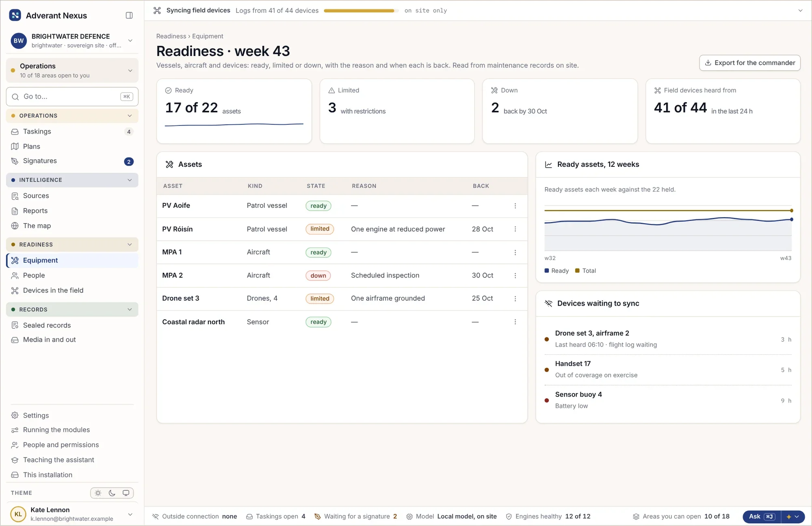
Task: Open row actions for Drone set 3
Action: [515, 298]
